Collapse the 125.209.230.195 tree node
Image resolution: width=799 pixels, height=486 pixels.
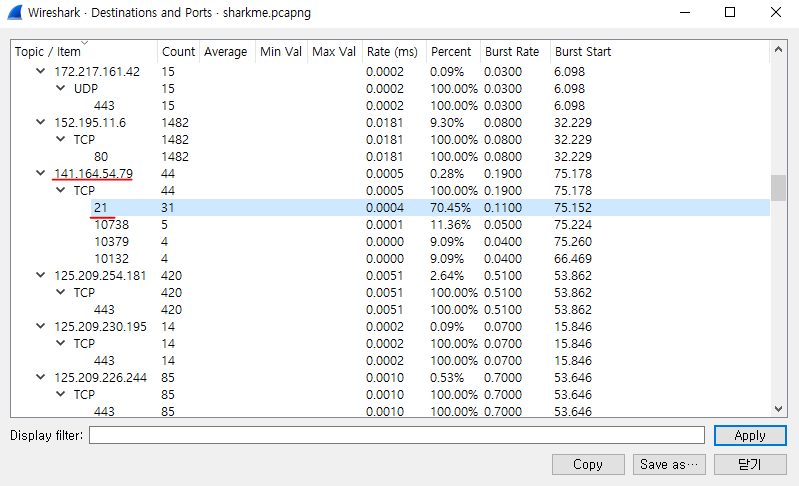40,326
